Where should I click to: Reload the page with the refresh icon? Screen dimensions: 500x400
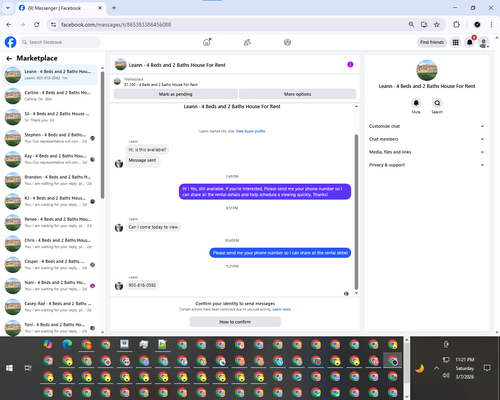coord(37,25)
